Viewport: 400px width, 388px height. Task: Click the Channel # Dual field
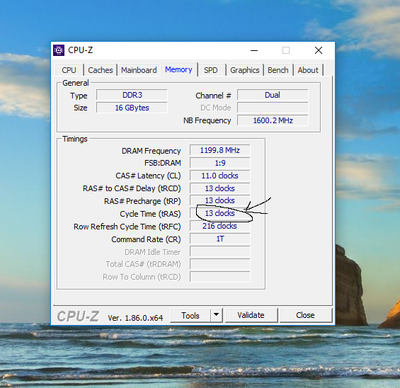point(273,95)
